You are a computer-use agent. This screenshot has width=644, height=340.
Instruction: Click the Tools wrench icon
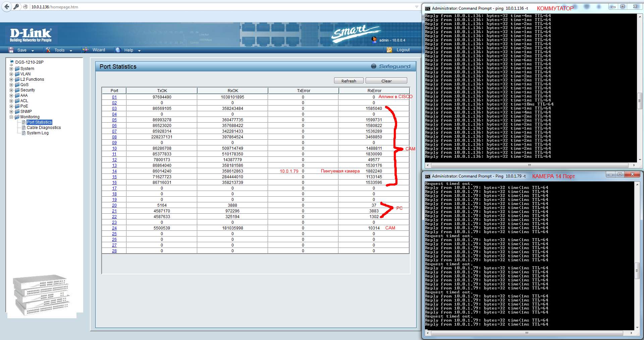48,50
